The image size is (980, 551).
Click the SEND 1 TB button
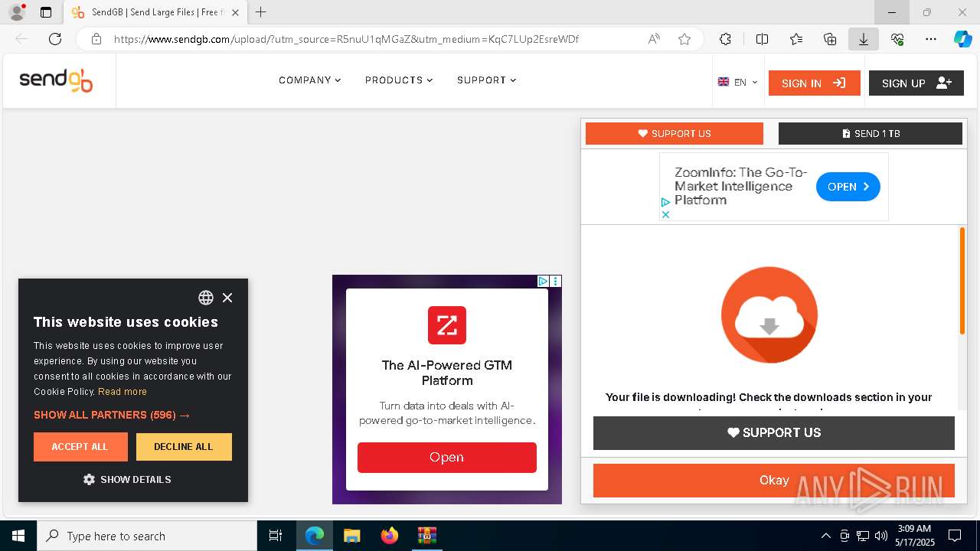pos(871,133)
